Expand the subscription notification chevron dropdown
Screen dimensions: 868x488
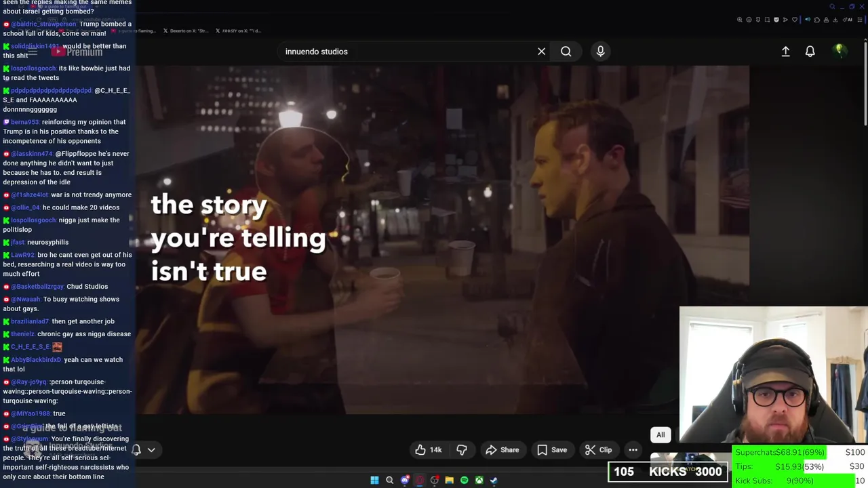(151, 449)
